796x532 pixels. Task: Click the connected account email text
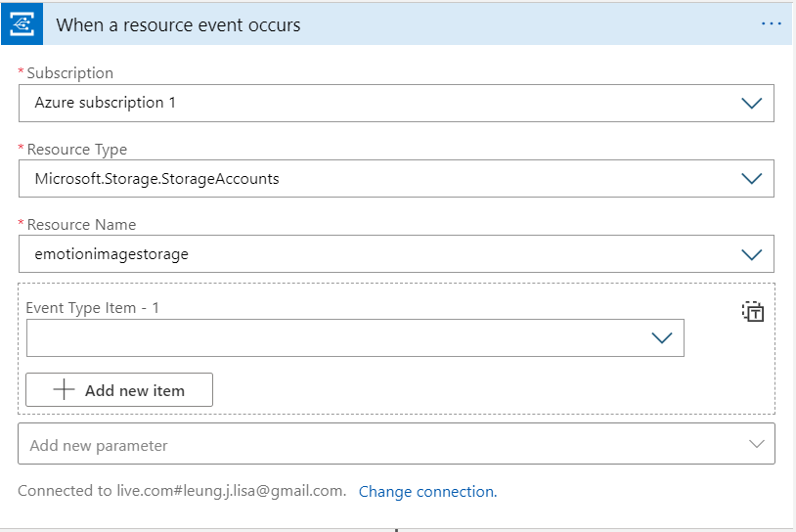click(x=182, y=491)
